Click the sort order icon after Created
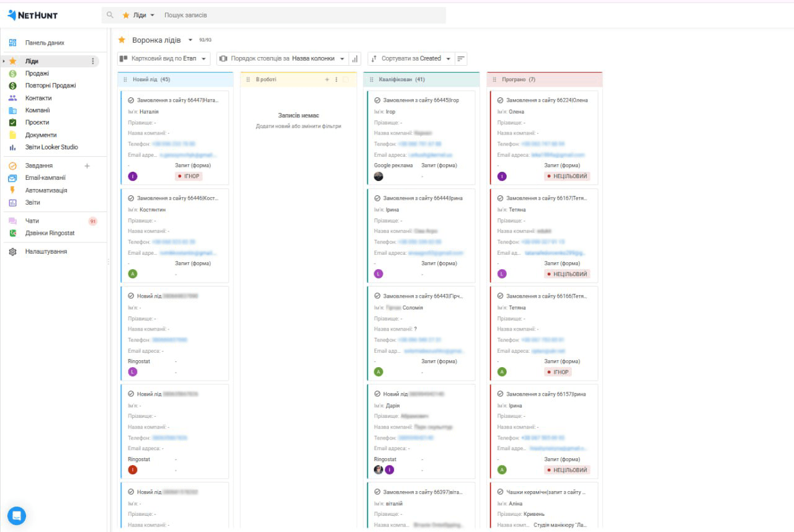Screen dimensions: 794x532 click(460, 59)
